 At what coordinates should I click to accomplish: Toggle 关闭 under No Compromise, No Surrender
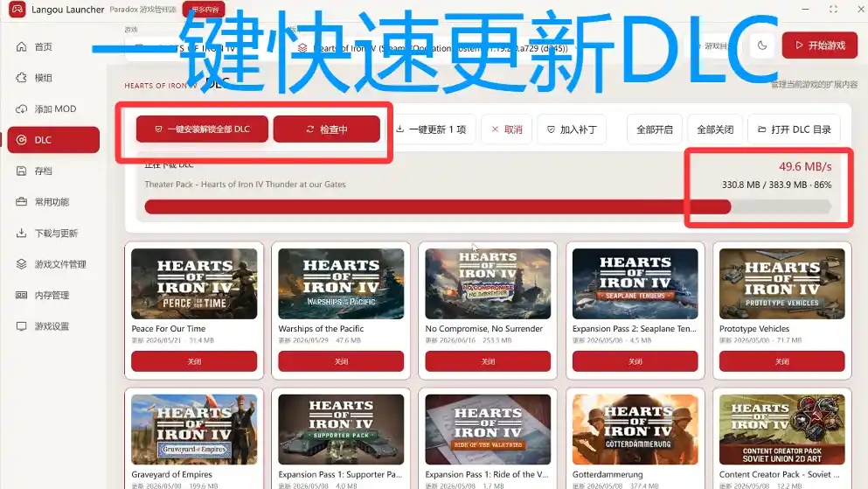[x=488, y=361]
